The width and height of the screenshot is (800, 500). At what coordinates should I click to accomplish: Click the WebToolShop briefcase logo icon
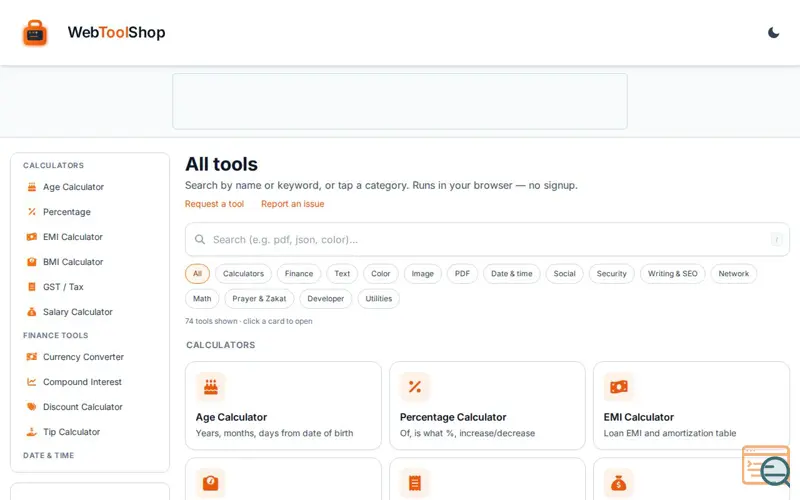click(35, 33)
